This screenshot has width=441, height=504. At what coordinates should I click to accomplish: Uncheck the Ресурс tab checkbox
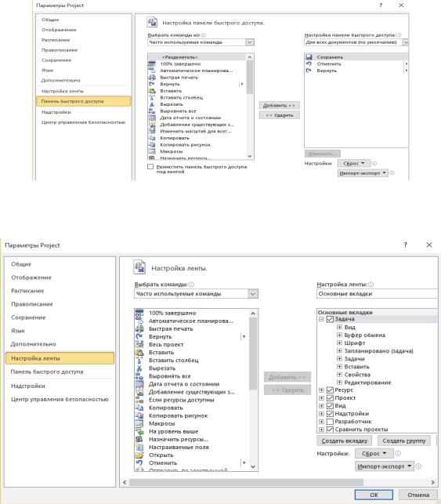[330, 390]
